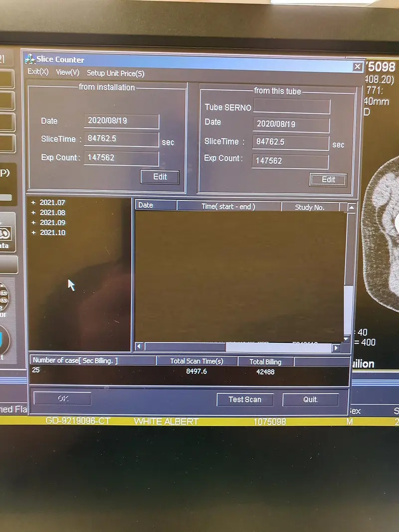
Task: Click ID GD-9219096-CT in the yellow row
Action: pos(78,421)
